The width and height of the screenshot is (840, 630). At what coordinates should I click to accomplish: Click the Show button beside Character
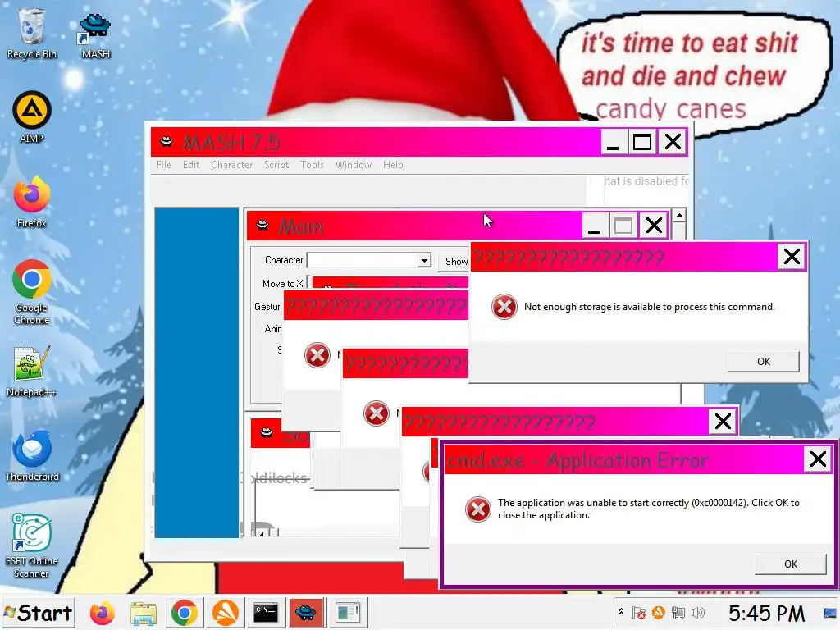point(454,261)
